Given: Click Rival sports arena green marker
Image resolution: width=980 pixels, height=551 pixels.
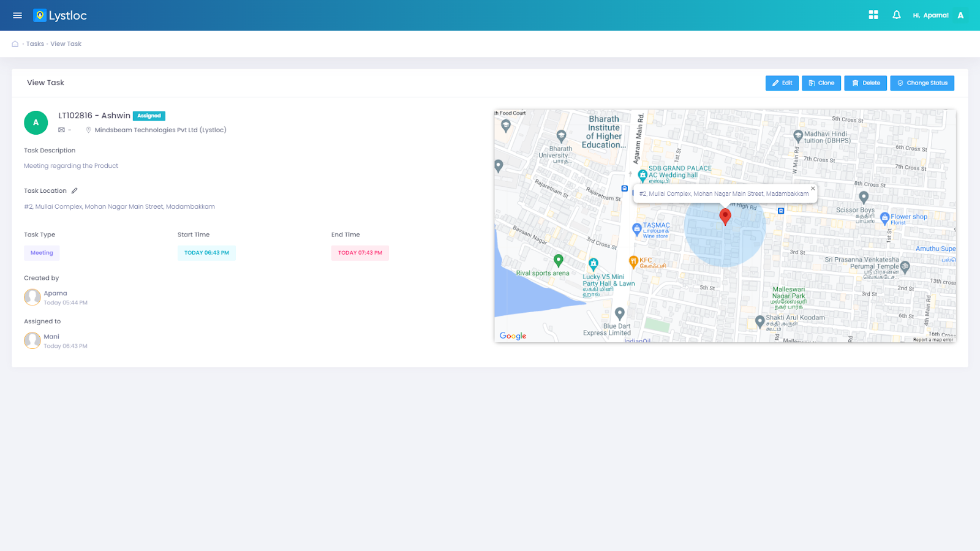Looking at the screenshot, I should tap(558, 260).
